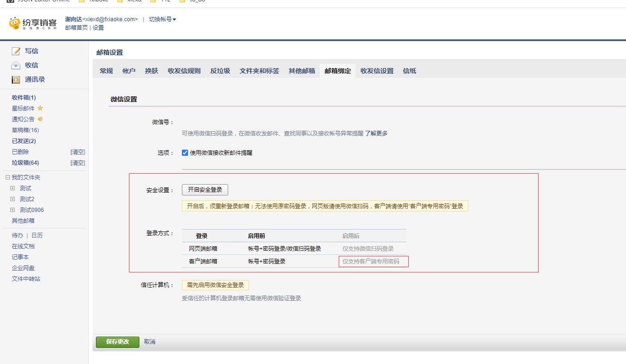Click the speaker icon beside 通知公告
Screen dimensions: 626x364
tap(40, 119)
